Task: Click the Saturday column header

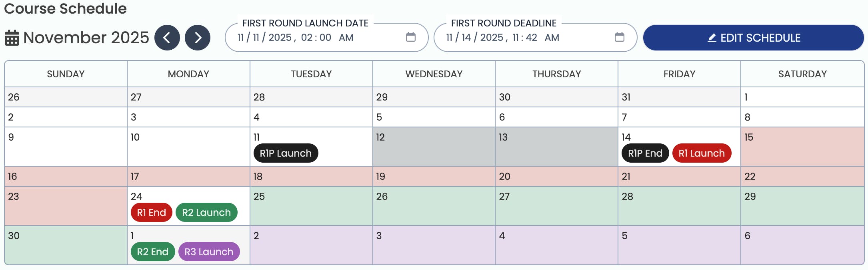Action: point(802,73)
